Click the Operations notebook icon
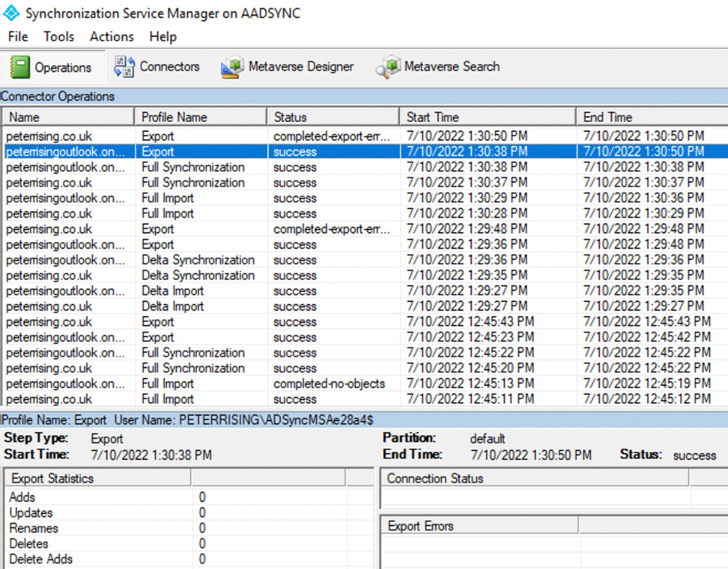The height and width of the screenshot is (569, 728). coord(20,67)
